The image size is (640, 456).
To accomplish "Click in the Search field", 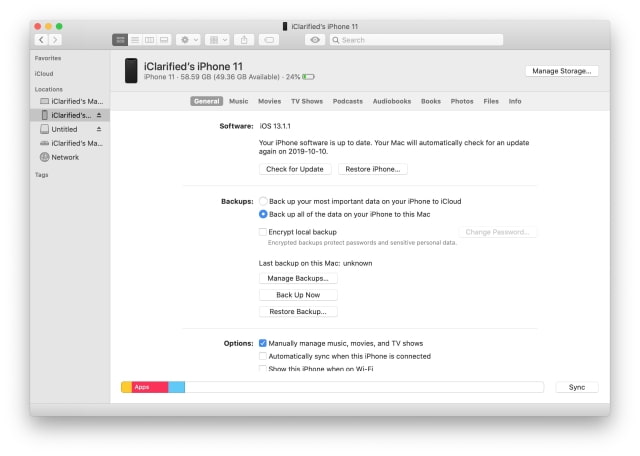I will point(416,40).
